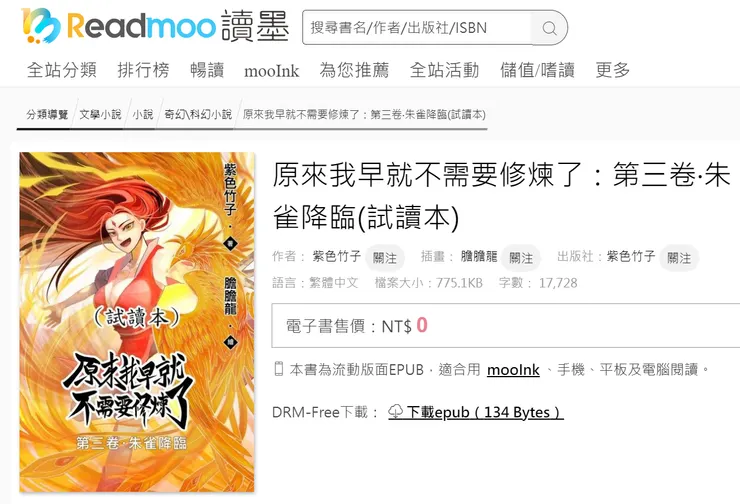Open the 全站分類 menu
This screenshot has height=504, width=740.
62,70
